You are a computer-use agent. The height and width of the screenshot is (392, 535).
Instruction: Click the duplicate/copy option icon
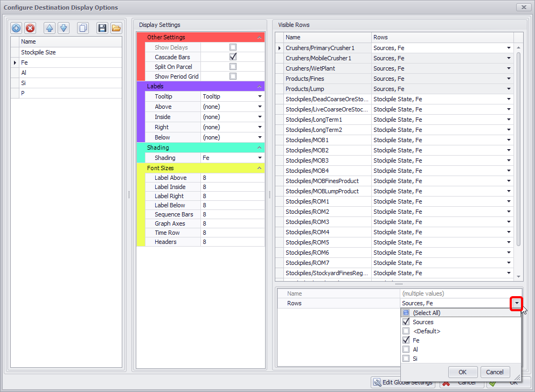(83, 28)
